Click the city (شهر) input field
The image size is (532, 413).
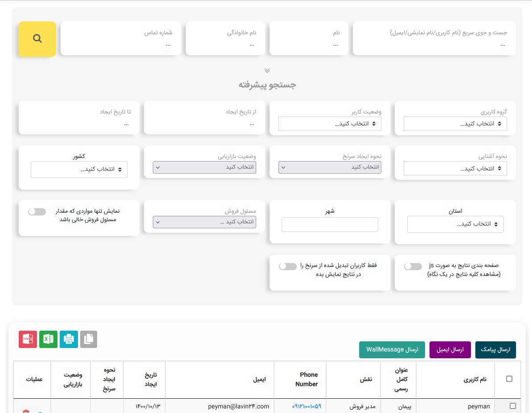(330, 224)
